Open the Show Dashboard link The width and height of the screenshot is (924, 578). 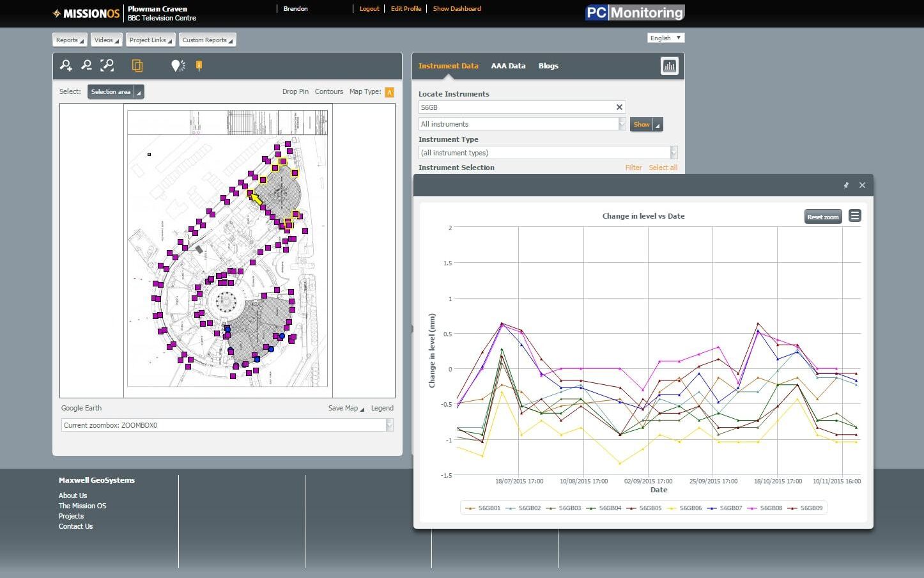coord(456,8)
